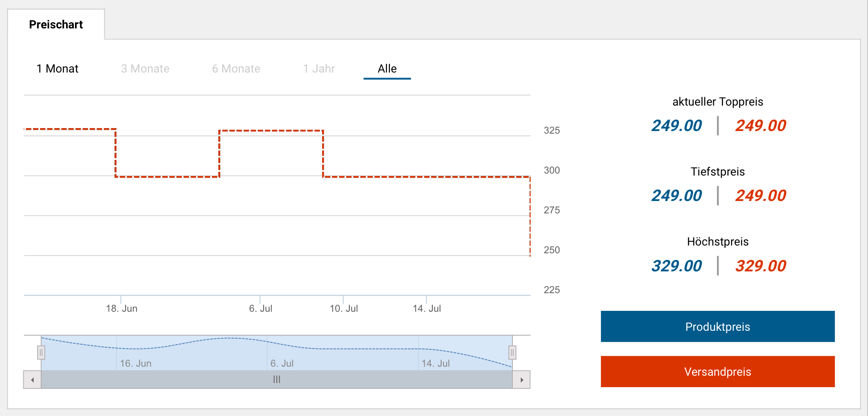
Task: Select the Alle time range
Action: click(x=387, y=69)
